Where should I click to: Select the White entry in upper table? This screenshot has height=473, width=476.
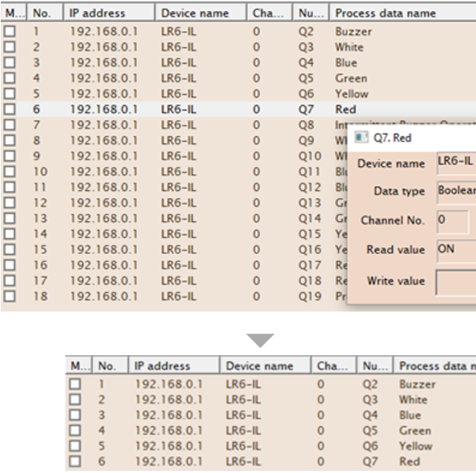pos(349,47)
